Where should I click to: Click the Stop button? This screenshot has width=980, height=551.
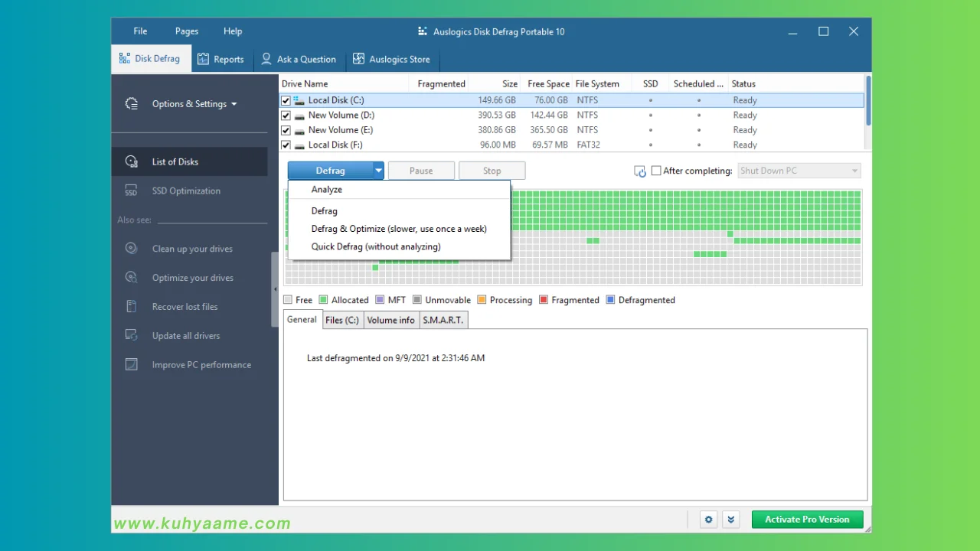pos(492,171)
